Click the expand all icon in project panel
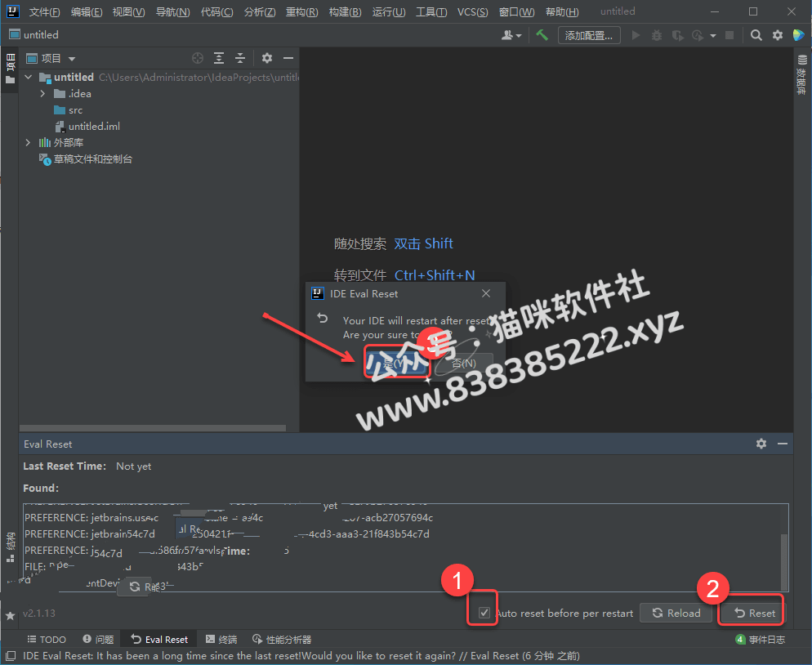The image size is (812, 665). pyautogui.click(x=219, y=58)
